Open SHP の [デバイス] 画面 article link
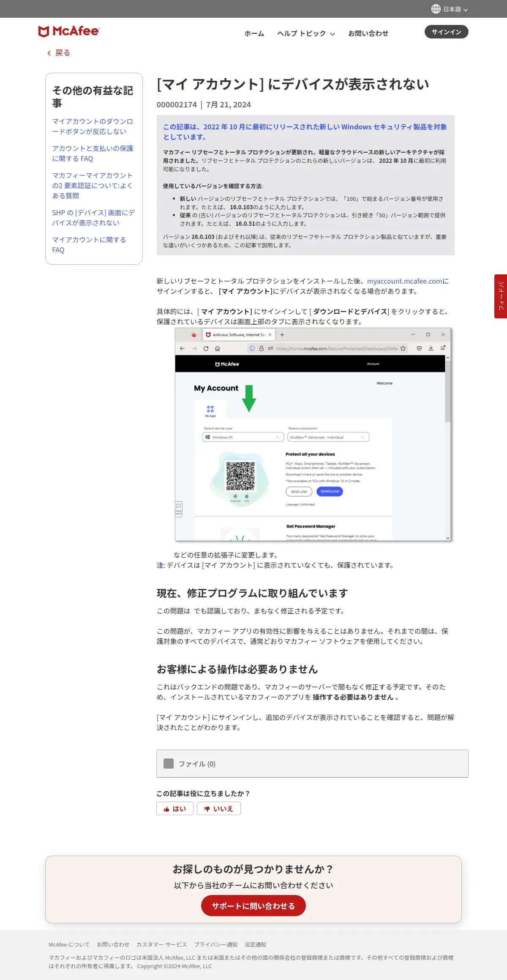This screenshot has width=507, height=980. [93, 218]
